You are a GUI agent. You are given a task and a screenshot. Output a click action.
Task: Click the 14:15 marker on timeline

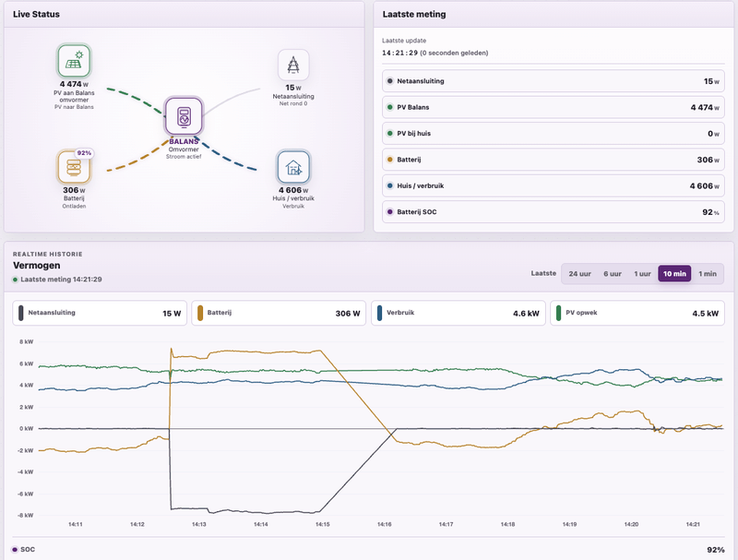tap(322, 524)
